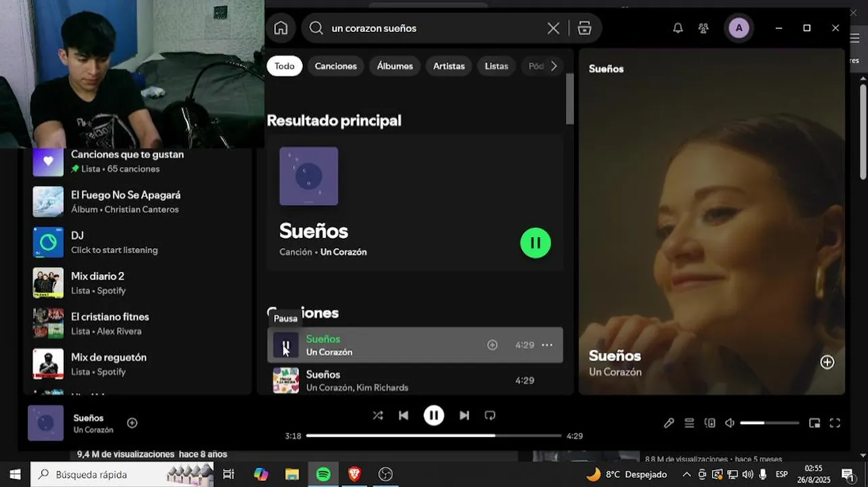This screenshot has height=487, width=868.
Task: Open Mix de reguetón playlist
Action: pyautogui.click(x=139, y=364)
